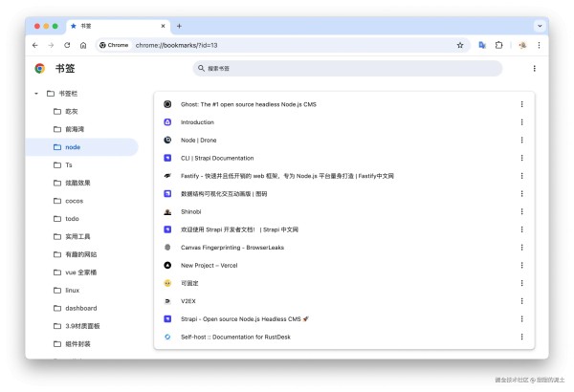Select the Node | Drone bookmark

(x=344, y=141)
